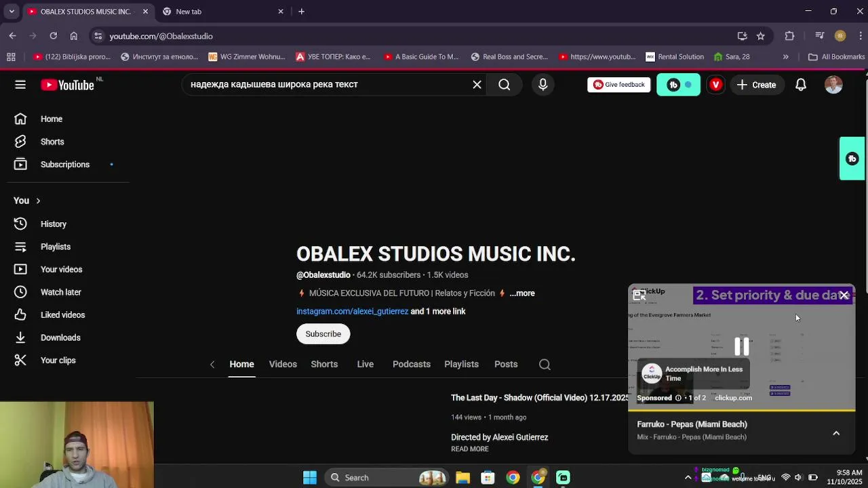Open the Create menu
The width and height of the screenshot is (868, 488).
point(756,85)
